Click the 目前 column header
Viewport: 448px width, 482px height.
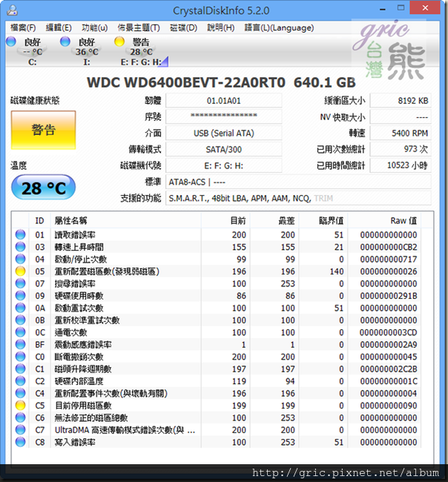(x=225, y=220)
